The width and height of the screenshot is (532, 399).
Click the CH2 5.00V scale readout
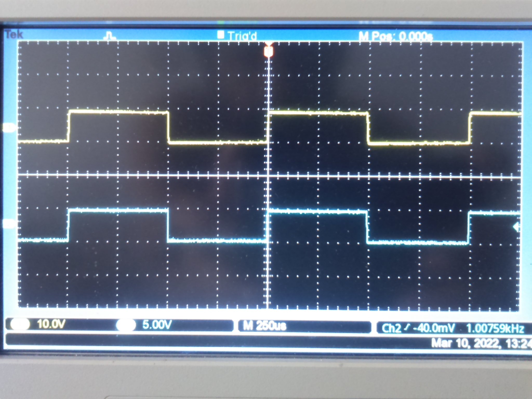pyautogui.click(x=157, y=325)
